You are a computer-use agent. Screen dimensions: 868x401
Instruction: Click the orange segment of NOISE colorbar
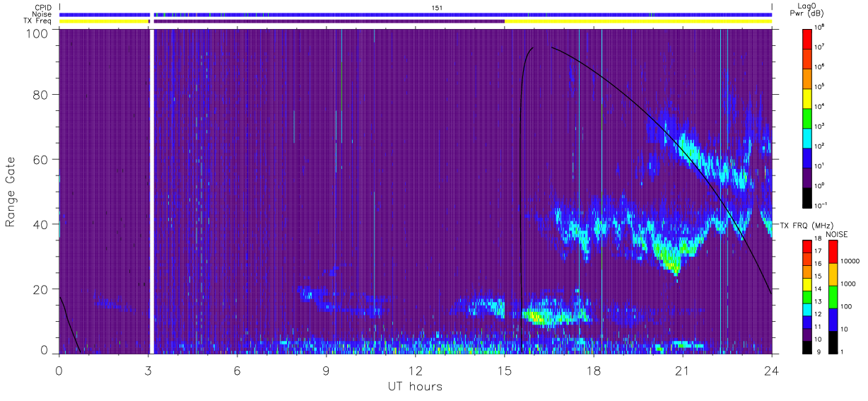[833, 274]
